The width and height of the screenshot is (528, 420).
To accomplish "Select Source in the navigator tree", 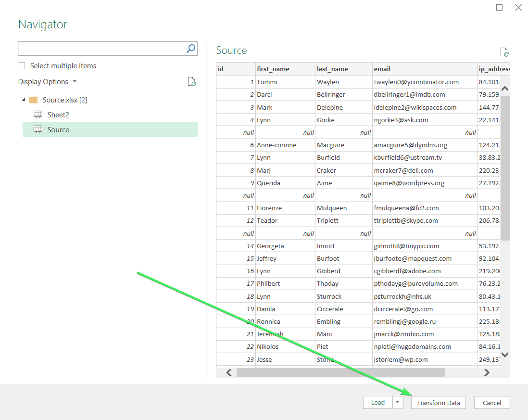I will coord(58,129).
